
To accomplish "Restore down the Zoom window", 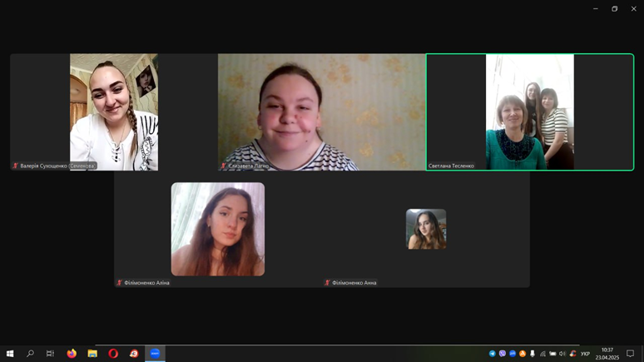I will pyautogui.click(x=614, y=8).
